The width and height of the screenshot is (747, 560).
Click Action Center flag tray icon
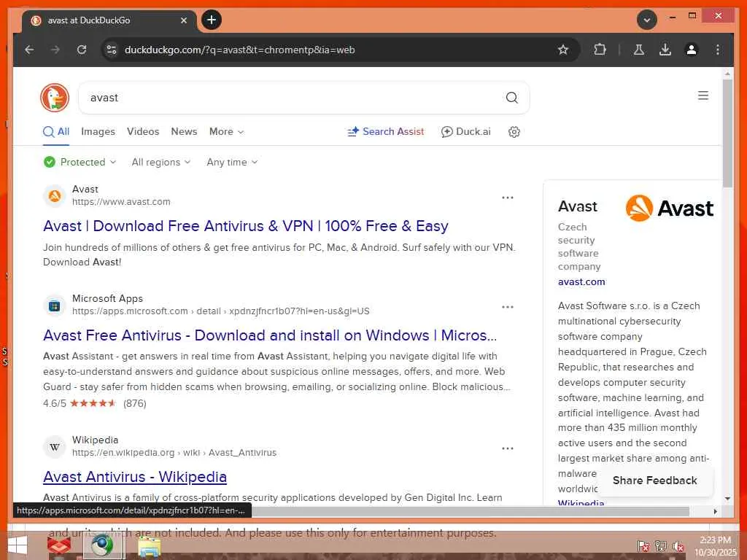[x=643, y=546]
